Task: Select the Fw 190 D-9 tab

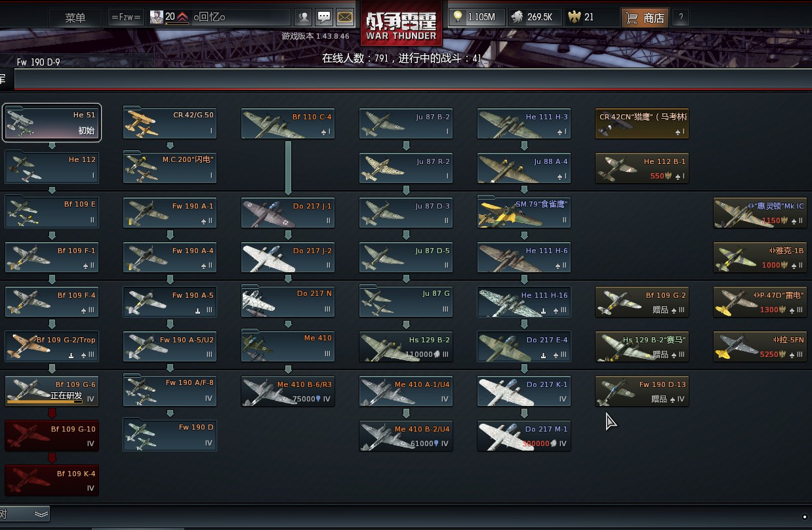Action: click(39, 62)
